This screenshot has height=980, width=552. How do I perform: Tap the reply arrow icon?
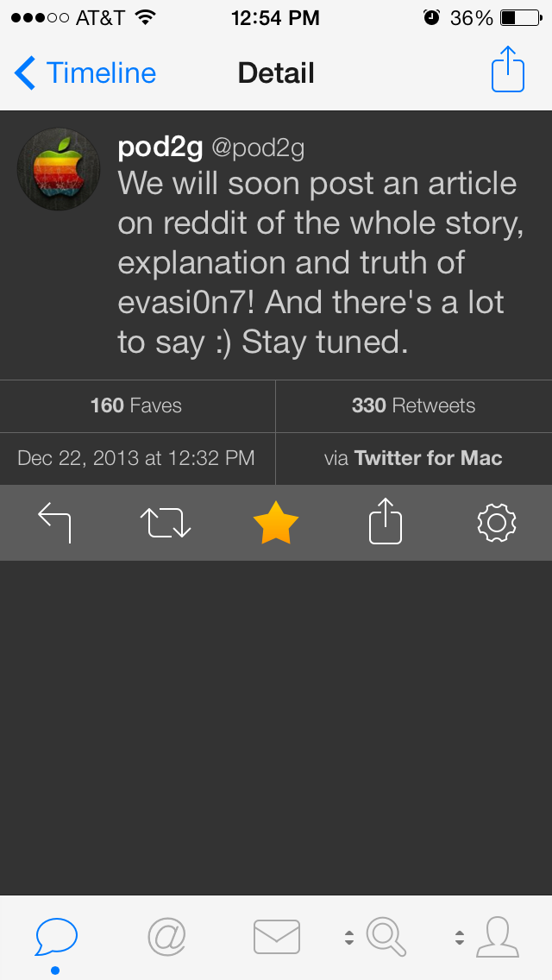[54, 523]
